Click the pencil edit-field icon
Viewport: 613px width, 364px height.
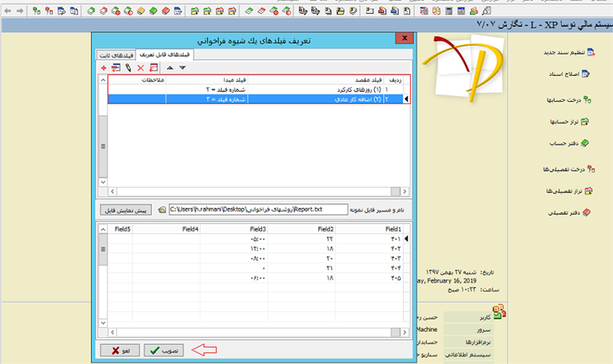click(128, 68)
